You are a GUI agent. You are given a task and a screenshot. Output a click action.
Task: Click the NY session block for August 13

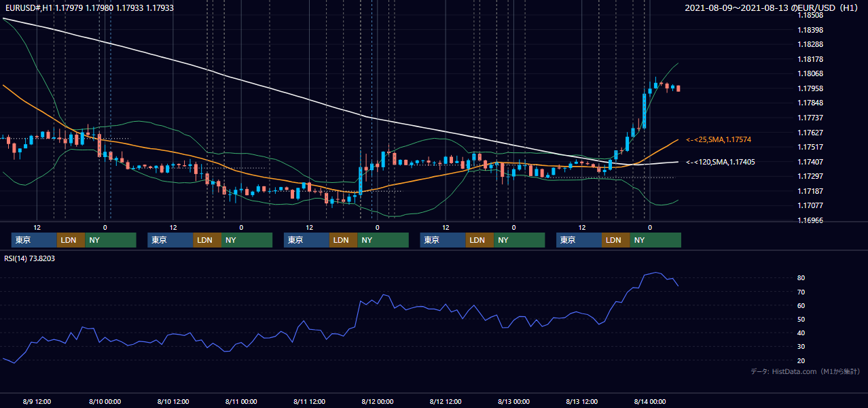pyautogui.click(x=655, y=240)
